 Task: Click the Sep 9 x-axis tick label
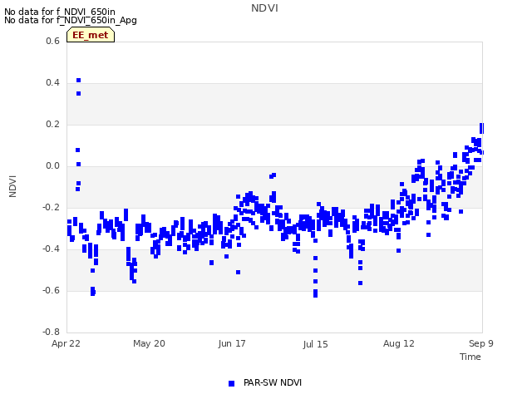point(481,343)
